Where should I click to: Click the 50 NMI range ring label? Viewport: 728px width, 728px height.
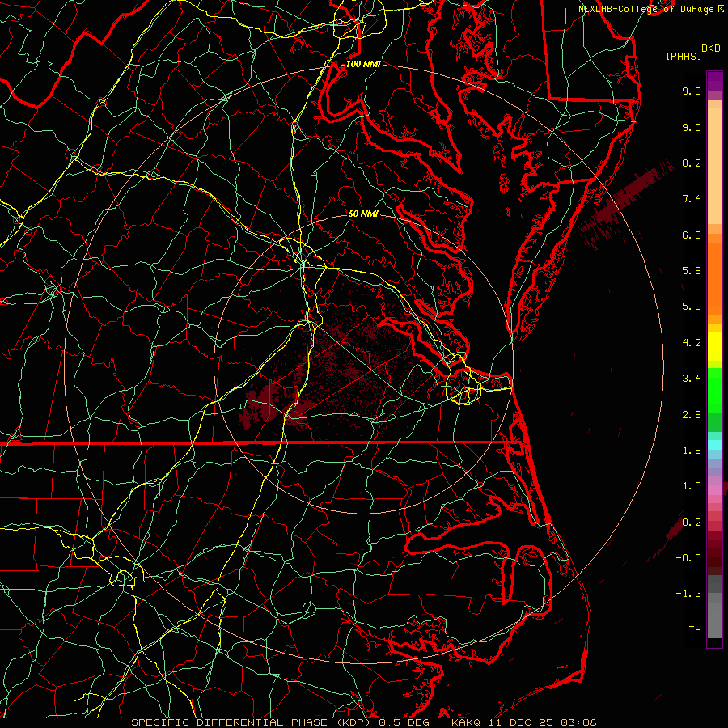(x=363, y=214)
